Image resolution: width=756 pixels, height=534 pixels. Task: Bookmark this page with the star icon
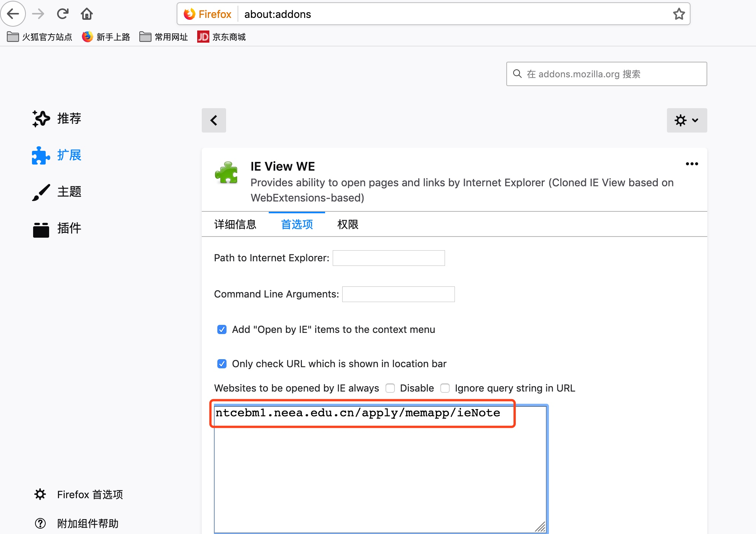679,14
